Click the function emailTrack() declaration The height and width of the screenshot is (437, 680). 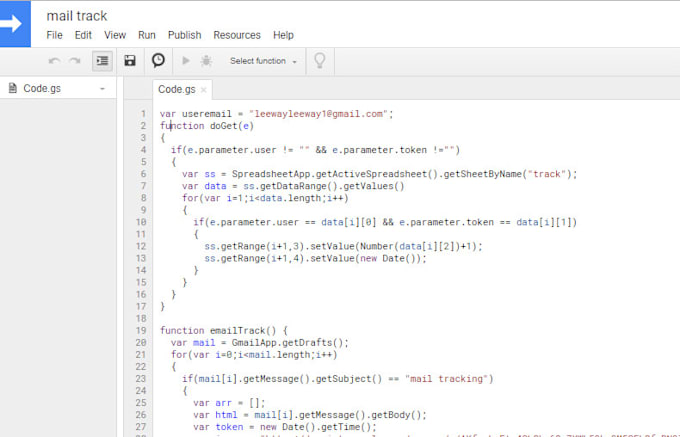point(223,331)
